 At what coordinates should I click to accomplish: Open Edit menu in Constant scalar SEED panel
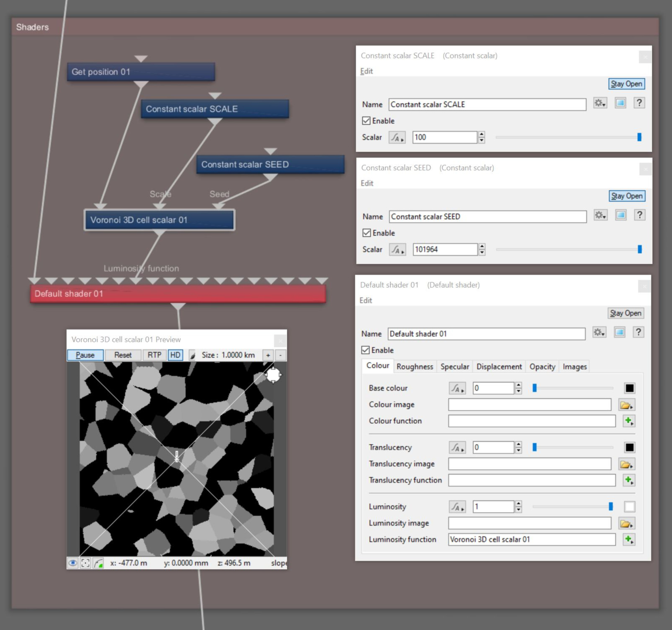coord(367,183)
